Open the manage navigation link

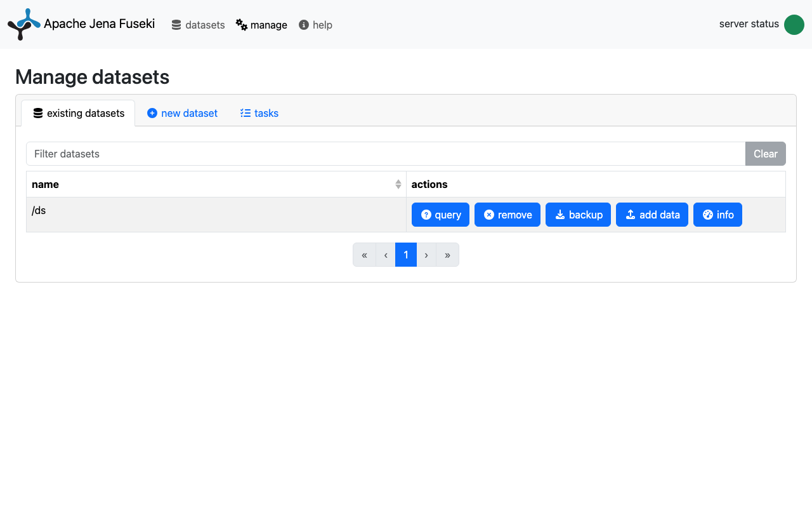[261, 25]
